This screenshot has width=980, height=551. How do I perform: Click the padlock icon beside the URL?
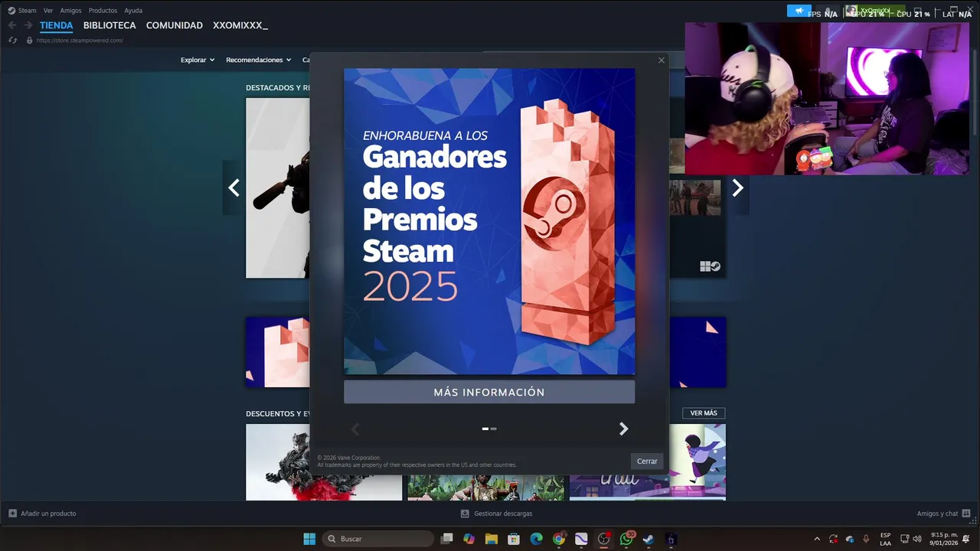pyautogui.click(x=29, y=40)
